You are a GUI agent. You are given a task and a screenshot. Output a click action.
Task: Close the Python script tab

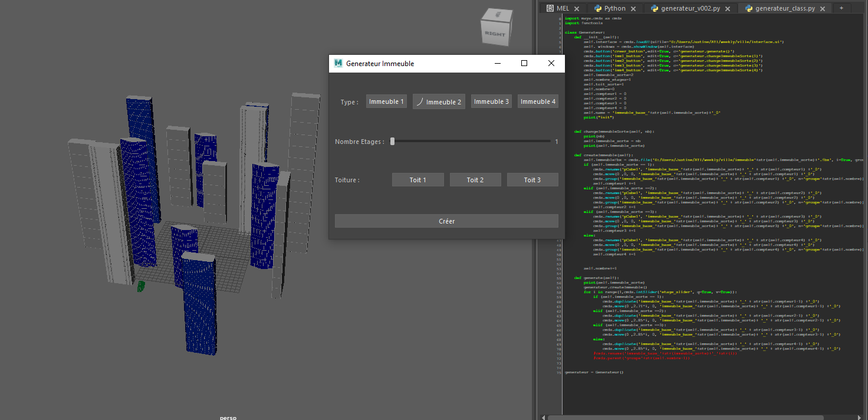[633, 9]
